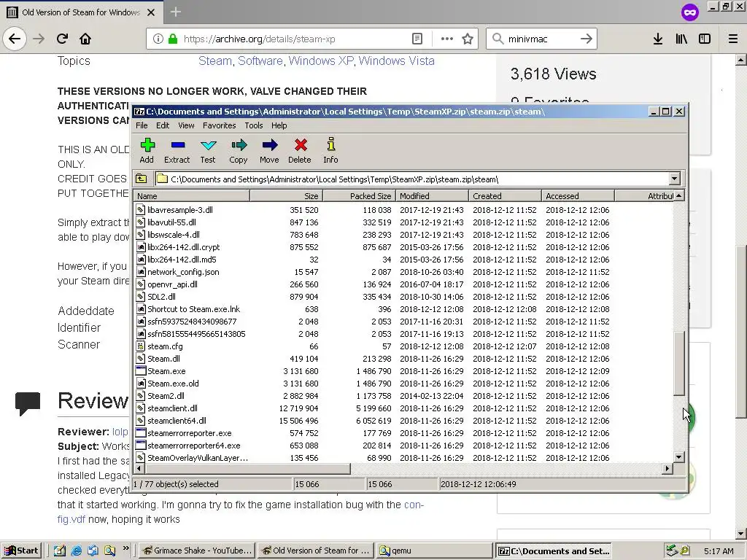The image size is (747, 560).
Task: Switch to Grimace Shake YouTube taskbar window
Action: [x=197, y=551]
